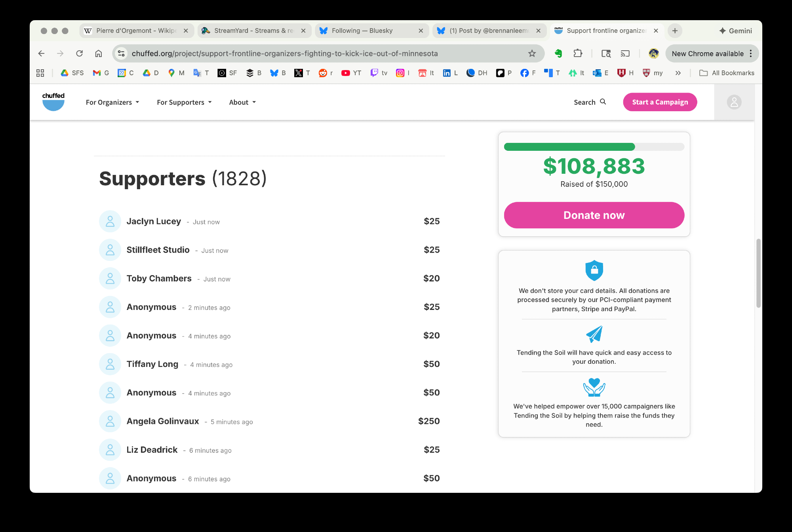The height and width of the screenshot is (532, 792).
Task: Click the Donate now button
Action: point(594,215)
